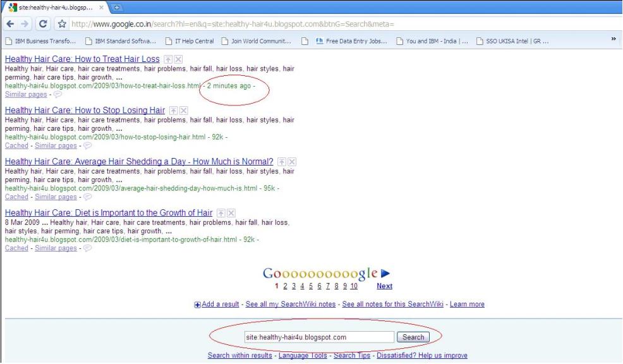Promote the Diet is Important result
The image size is (623, 364).
pos(221,214)
